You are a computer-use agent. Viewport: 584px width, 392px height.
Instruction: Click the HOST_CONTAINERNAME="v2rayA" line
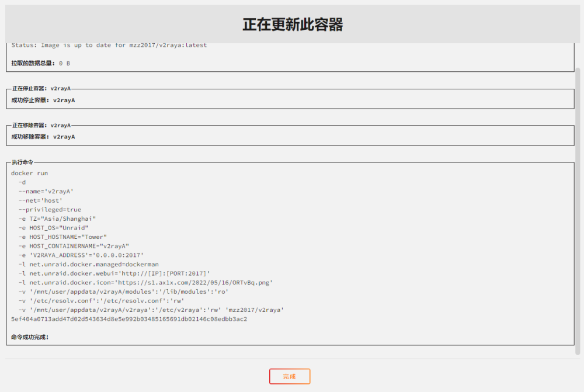click(74, 247)
